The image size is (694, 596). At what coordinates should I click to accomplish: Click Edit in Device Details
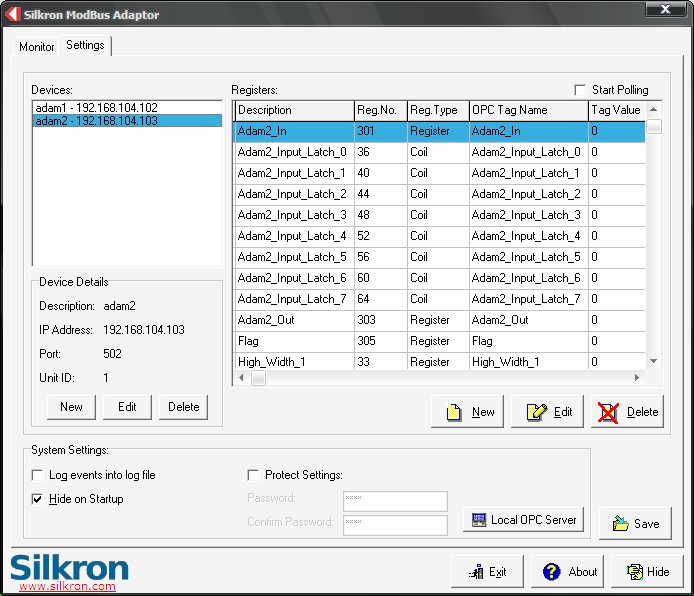(127, 407)
